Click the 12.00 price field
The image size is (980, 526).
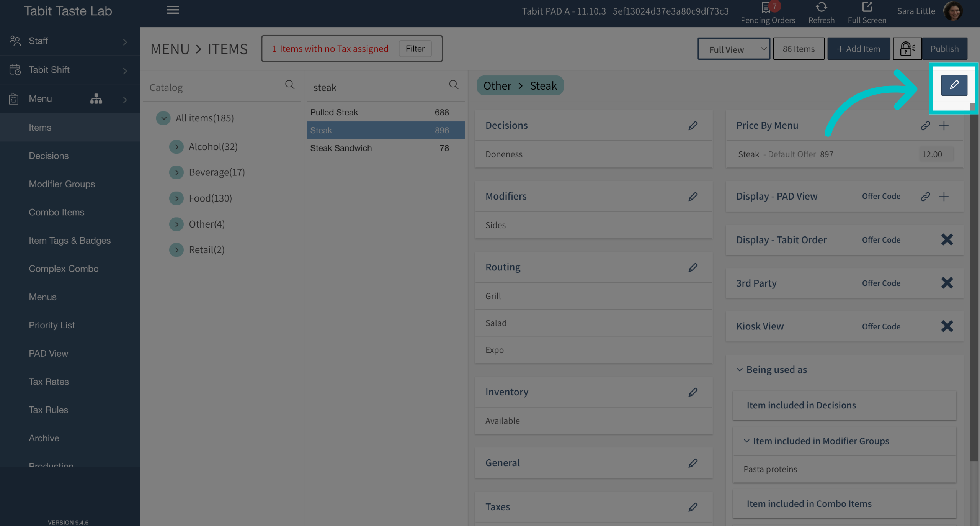(x=936, y=154)
